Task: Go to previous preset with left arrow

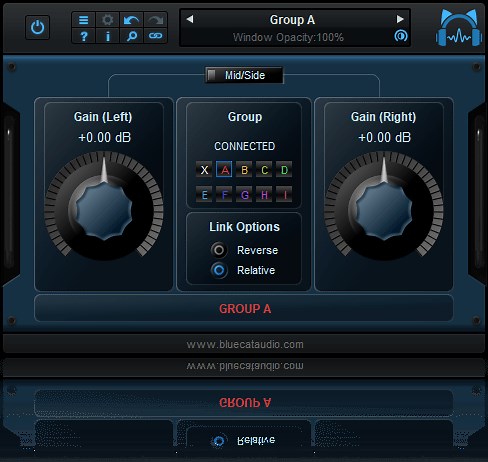Action: click(x=190, y=19)
